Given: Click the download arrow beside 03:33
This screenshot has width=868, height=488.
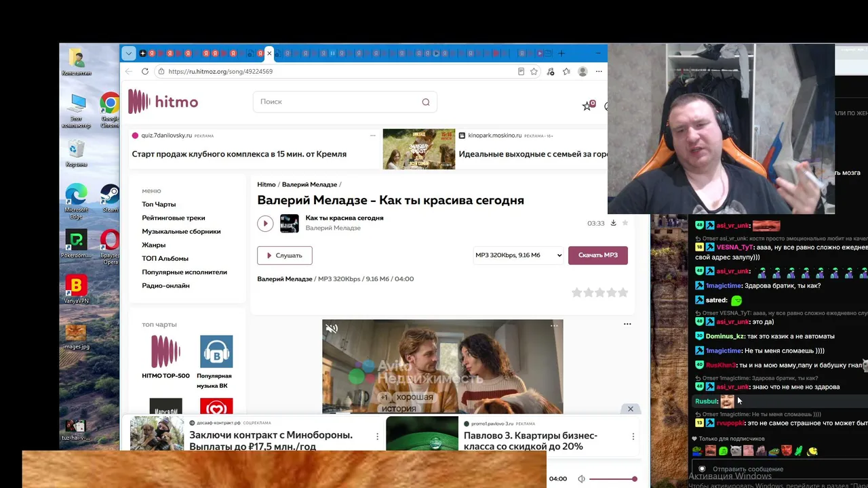Looking at the screenshot, I should coord(613,223).
